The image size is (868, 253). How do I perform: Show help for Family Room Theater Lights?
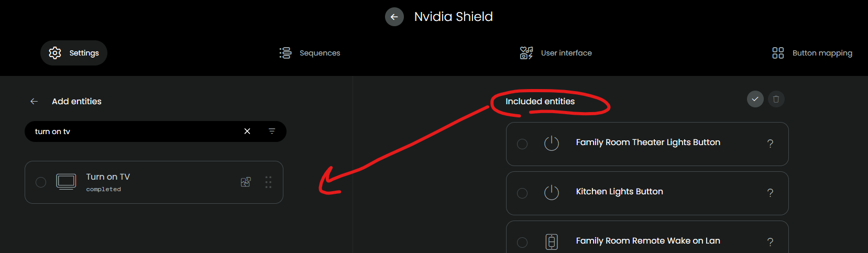(770, 144)
